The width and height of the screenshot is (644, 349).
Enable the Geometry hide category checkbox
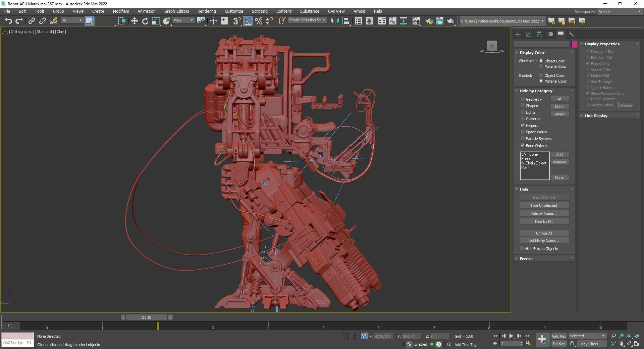point(523,99)
